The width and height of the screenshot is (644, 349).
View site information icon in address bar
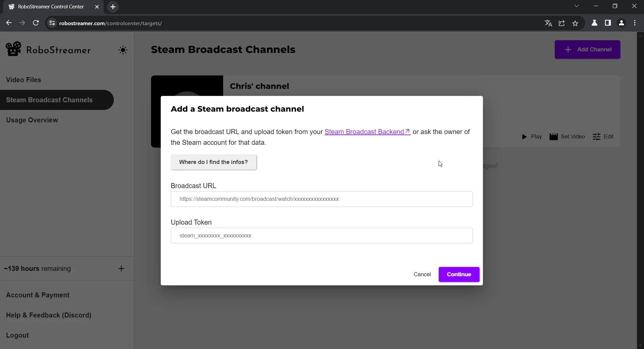(x=52, y=23)
